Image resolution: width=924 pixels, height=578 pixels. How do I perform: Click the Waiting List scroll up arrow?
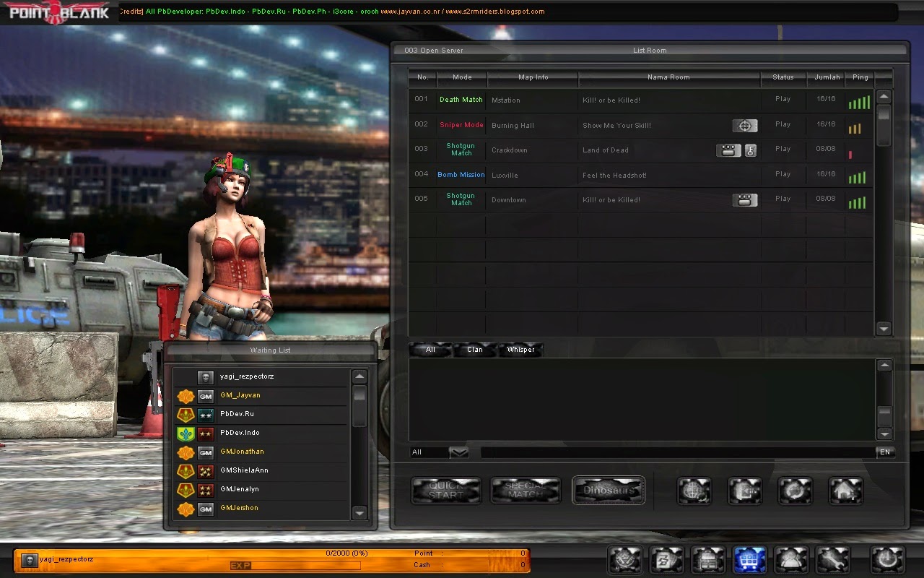[x=359, y=377]
